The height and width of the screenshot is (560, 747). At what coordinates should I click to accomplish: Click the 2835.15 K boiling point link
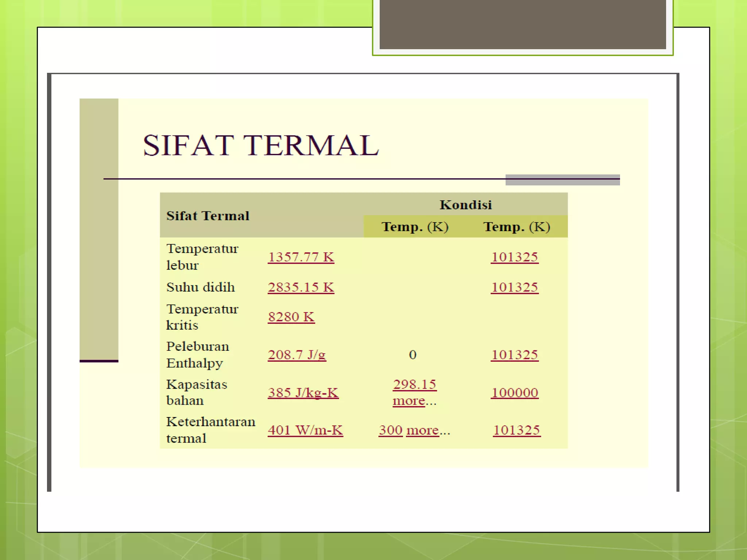[x=301, y=287]
